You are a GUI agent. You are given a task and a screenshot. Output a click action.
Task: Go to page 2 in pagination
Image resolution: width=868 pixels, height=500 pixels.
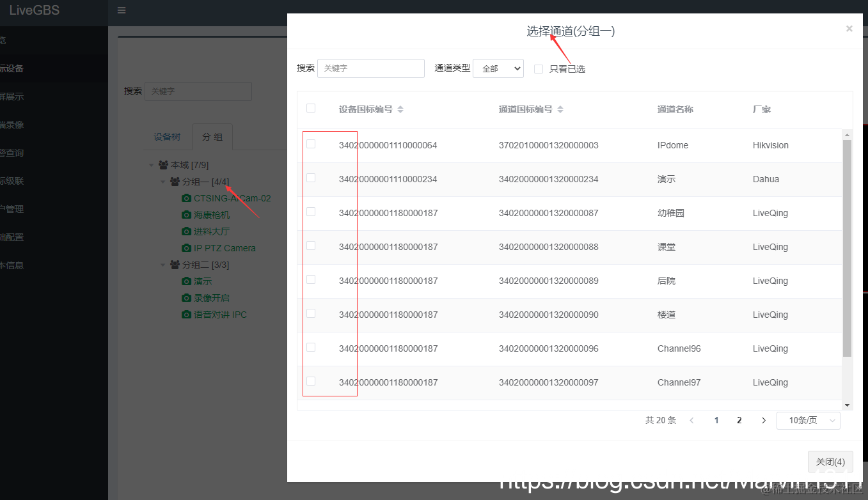click(x=739, y=420)
